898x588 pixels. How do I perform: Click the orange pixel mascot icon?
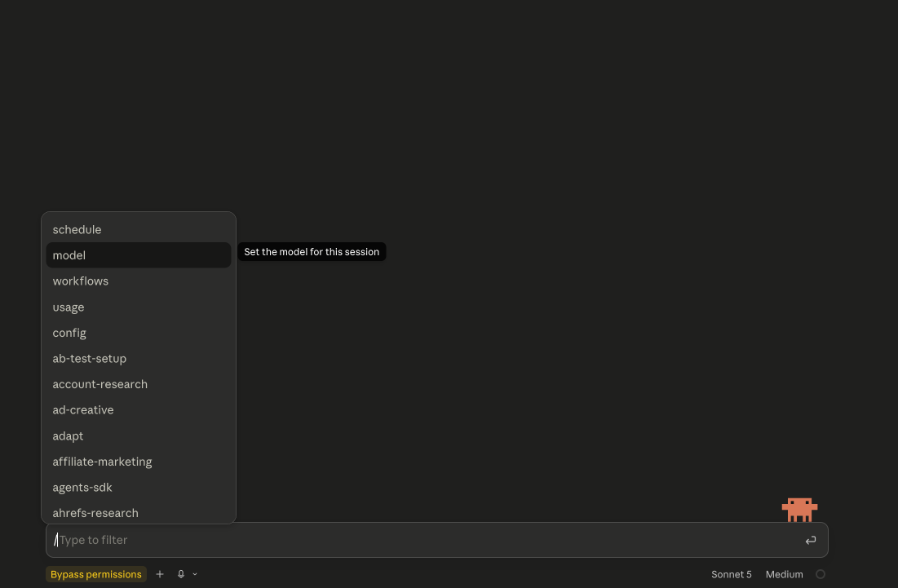tap(799, 510)
